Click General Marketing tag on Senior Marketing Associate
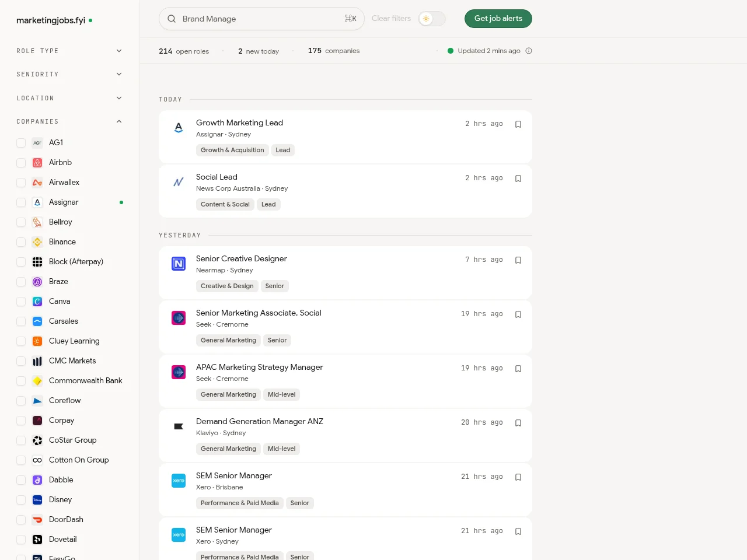This screenshot has height=560, width=747. [x=228, y=340]
